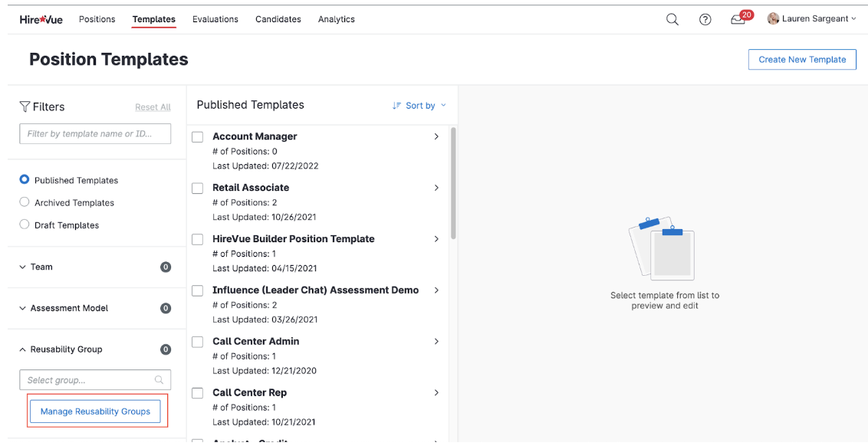This screenshot has width=868, height=446.
Task: Open Call Center Admin chevron
Action: pos(436,342)
